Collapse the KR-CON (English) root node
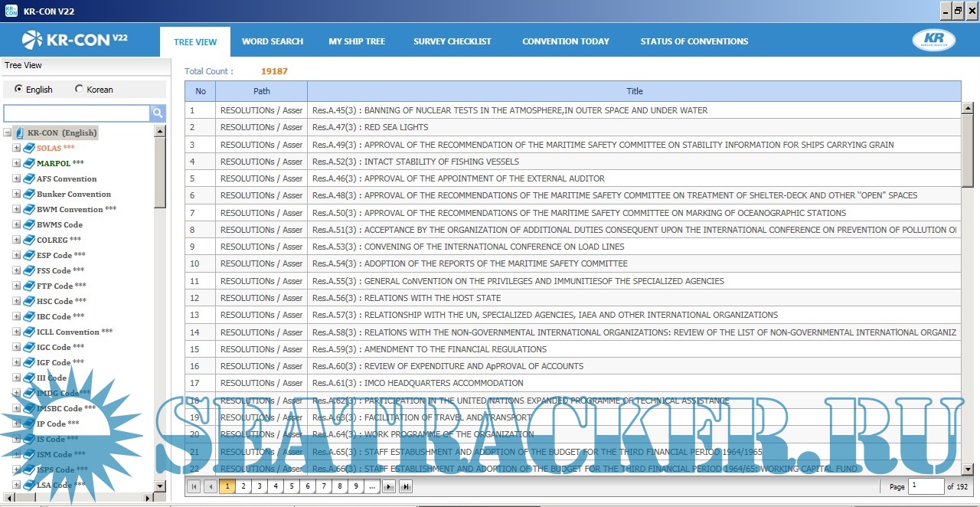980x507 pixels. tap(8, 132)
